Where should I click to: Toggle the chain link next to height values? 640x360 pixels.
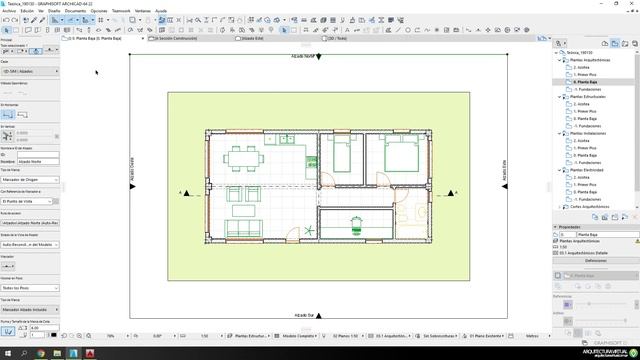tap(57, 136)
